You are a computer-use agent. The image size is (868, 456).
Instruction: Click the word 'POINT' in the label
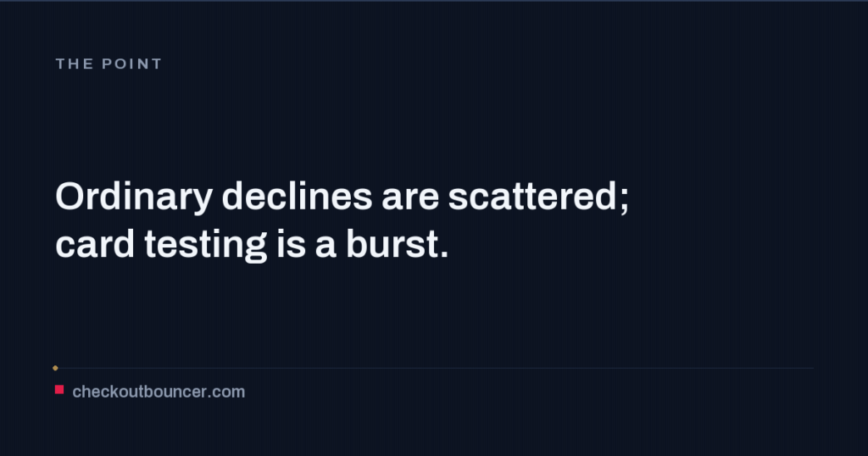[x=131, y=64]
